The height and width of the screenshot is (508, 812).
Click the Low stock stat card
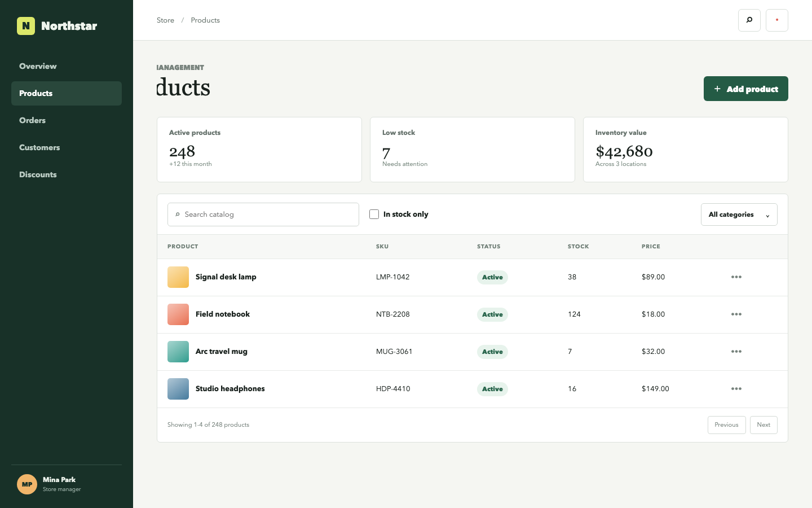tap(473, 150)
